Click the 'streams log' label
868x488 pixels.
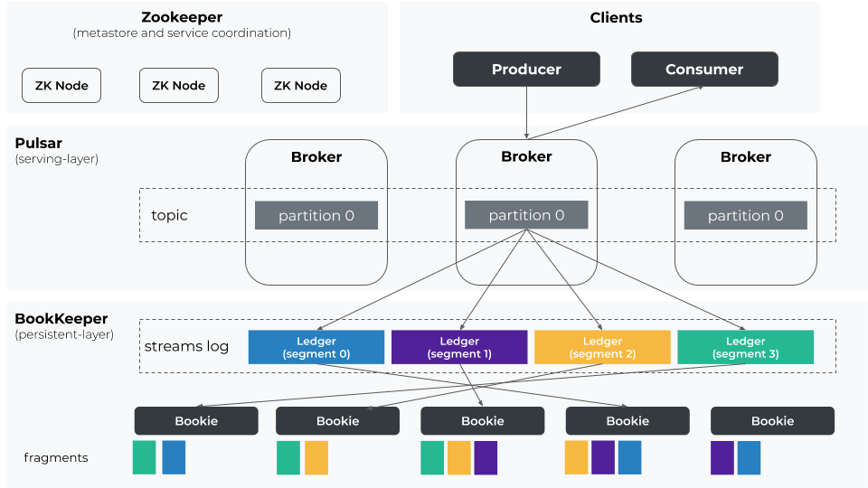coord(186,346)
